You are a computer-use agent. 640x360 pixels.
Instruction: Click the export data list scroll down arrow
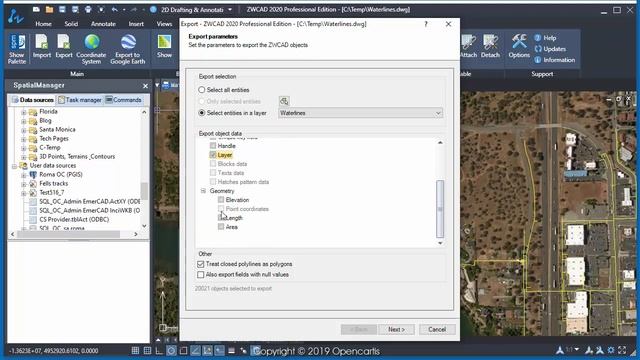[x=440, y=243]
